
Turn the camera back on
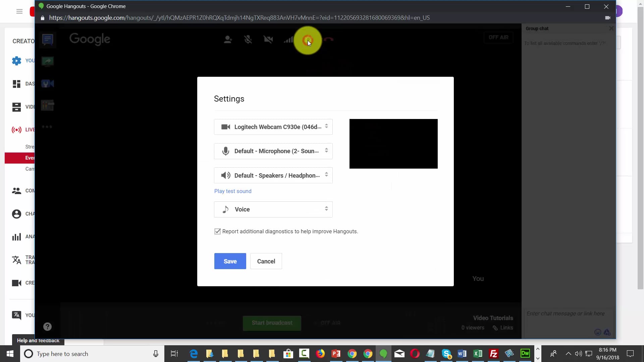tap(268, 39)
